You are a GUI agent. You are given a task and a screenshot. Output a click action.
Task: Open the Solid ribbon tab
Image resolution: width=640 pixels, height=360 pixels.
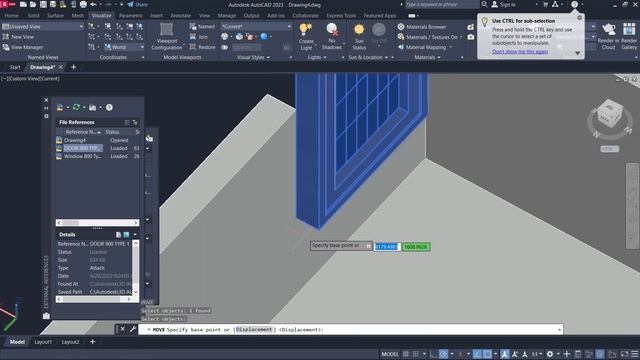33,16
